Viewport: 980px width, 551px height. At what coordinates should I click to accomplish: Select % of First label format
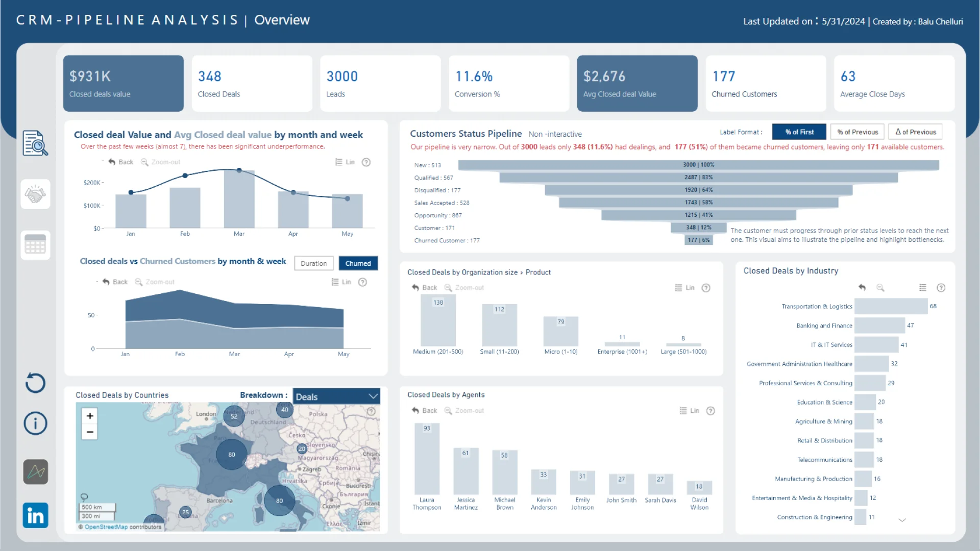coord(799,132)
